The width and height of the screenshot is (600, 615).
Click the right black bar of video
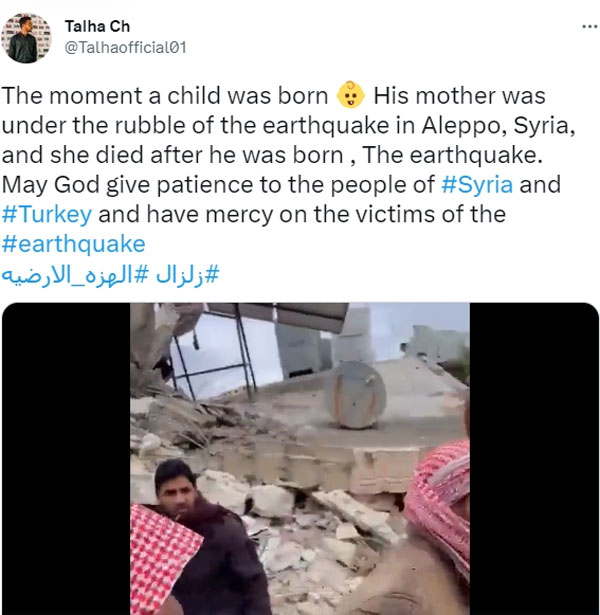click(534, 459)
